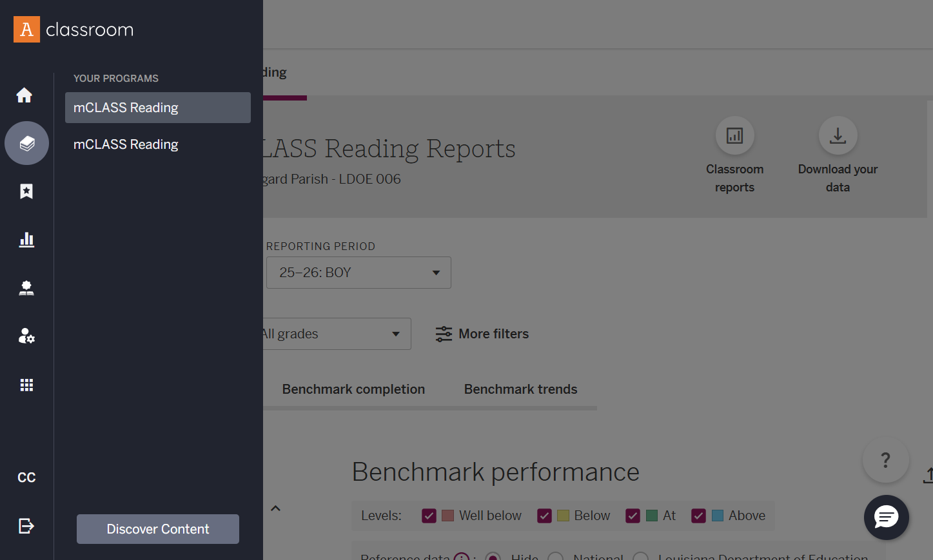Click the red Well below color swatch
Image resolution: width=933 pixels, height=560 pixels.
point(447,516)
